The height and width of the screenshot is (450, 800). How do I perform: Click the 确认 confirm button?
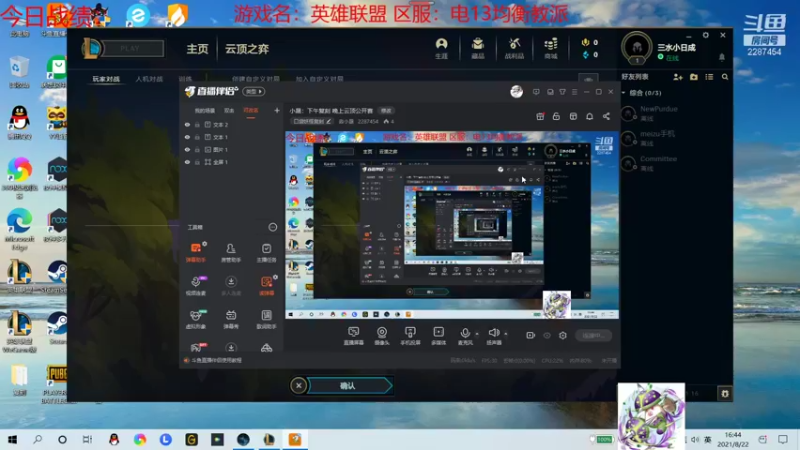click(349, 386)
